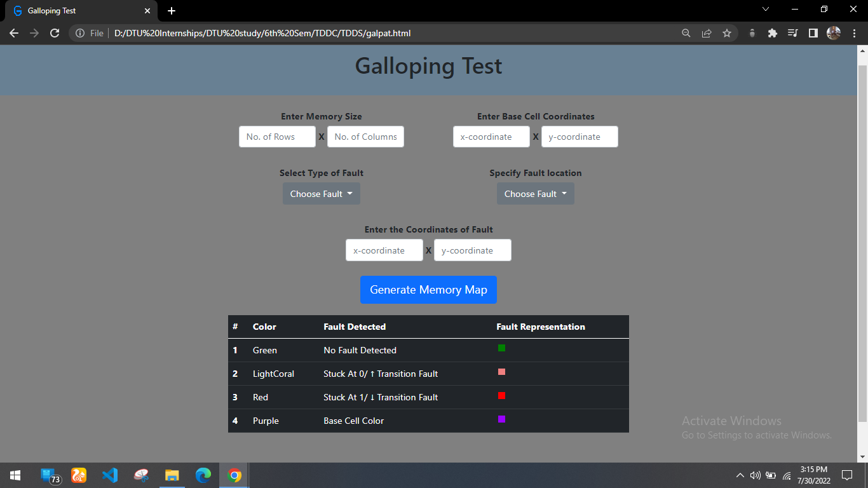Open a new browser tab
Screen dimensions: 868x488
click(x=171, y=10)
